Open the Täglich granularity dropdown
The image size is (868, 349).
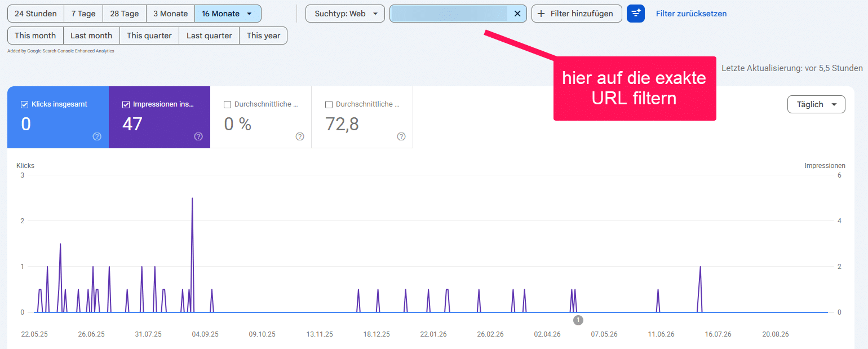[x=816, y=104]
